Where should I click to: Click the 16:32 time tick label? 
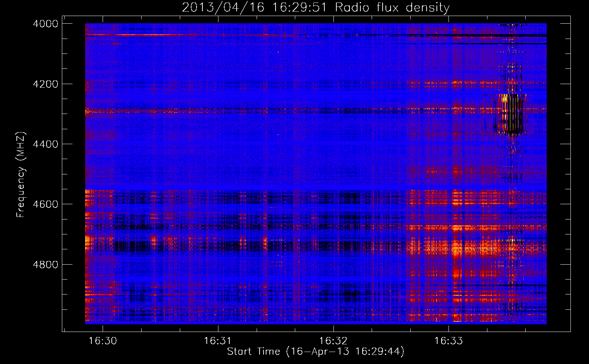(333, 341)
